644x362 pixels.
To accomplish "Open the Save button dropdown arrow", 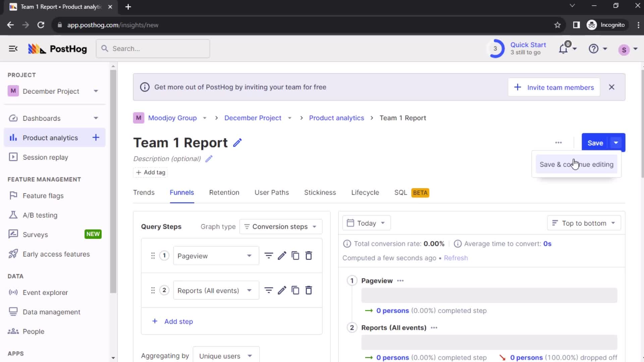I will [616, 143].
